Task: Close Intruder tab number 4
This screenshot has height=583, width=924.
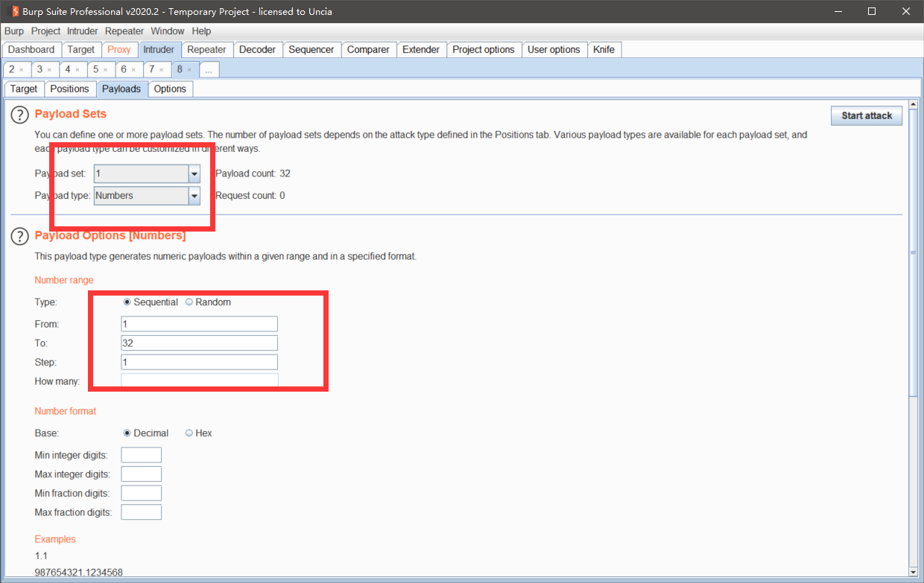Action: coord(77,69)
